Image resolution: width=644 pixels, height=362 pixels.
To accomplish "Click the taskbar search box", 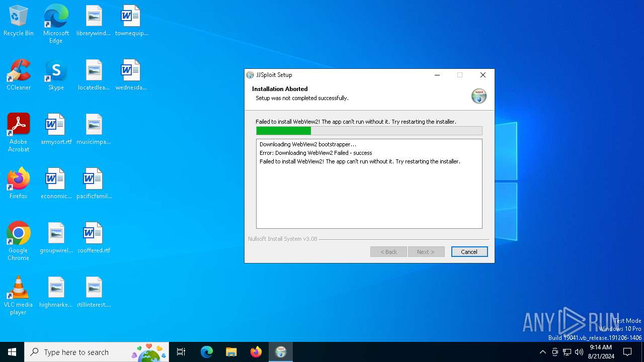I will click(97, 352).
